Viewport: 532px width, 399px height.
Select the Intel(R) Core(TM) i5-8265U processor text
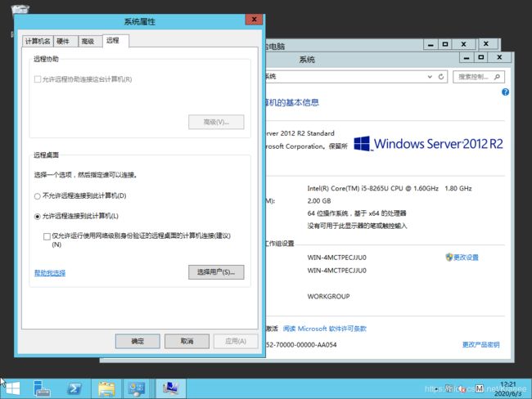click(390, 188)
